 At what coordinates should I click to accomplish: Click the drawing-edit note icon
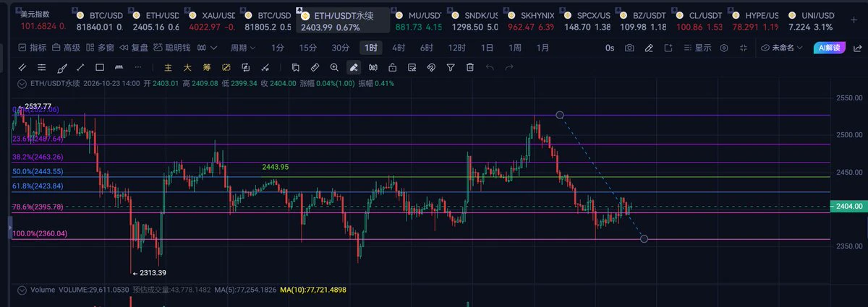[412, 67]
